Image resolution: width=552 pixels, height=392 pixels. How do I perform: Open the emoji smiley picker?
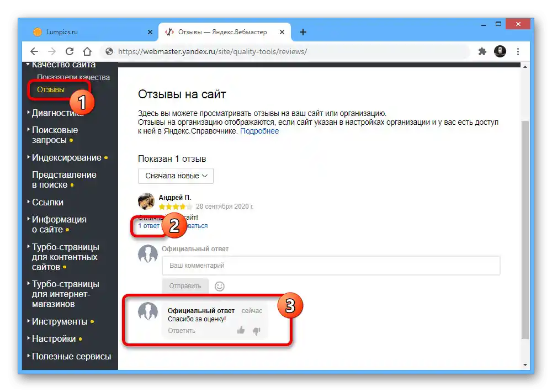tap(220, 287)
